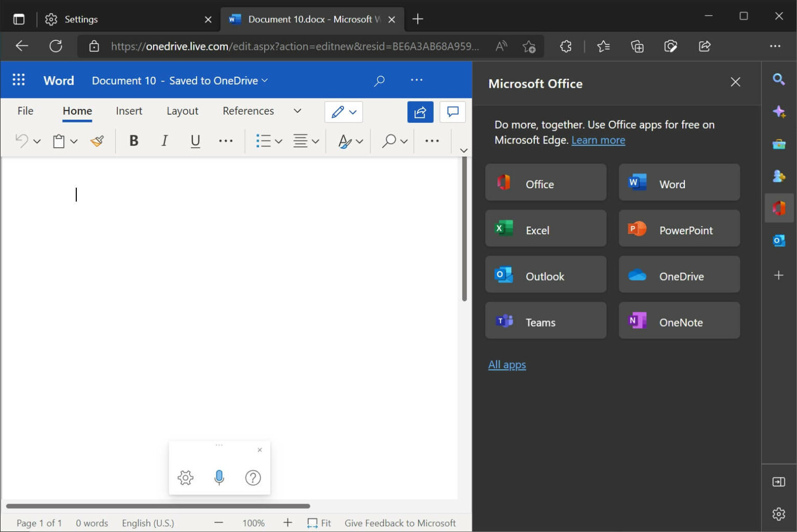Open the File menu

pyautogui.click(x=24, y=110)
